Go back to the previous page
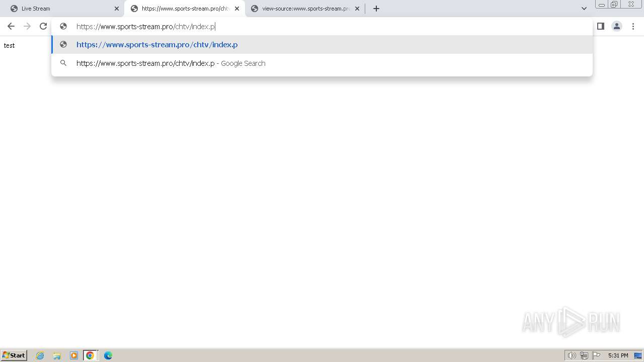This screenshot has width=644, height=362. coord(11,26)
